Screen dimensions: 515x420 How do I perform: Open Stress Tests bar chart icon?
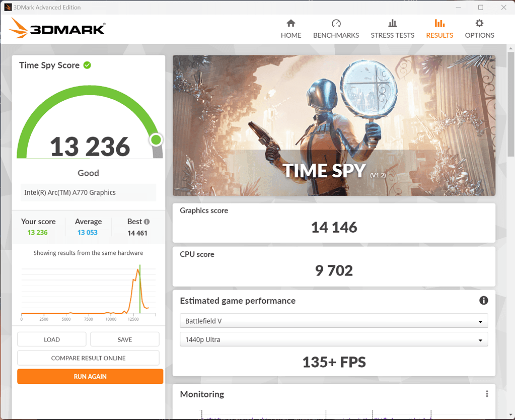click(392, 23)
